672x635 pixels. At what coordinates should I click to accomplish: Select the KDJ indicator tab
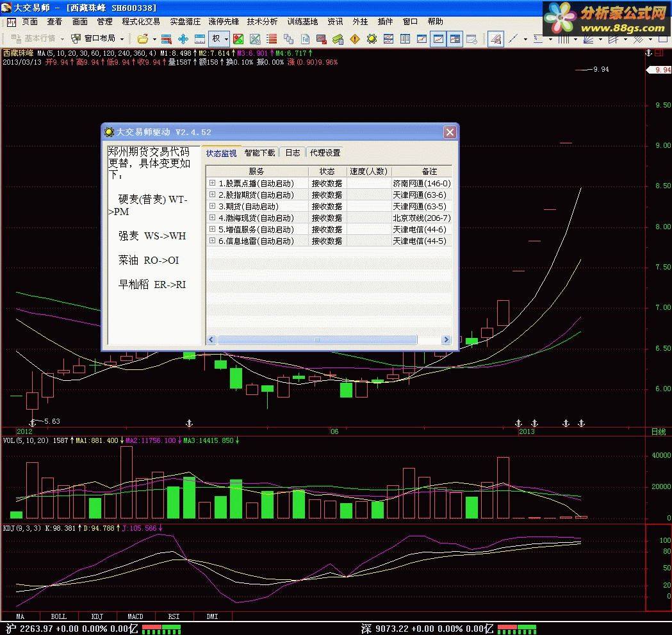point(97,616)
